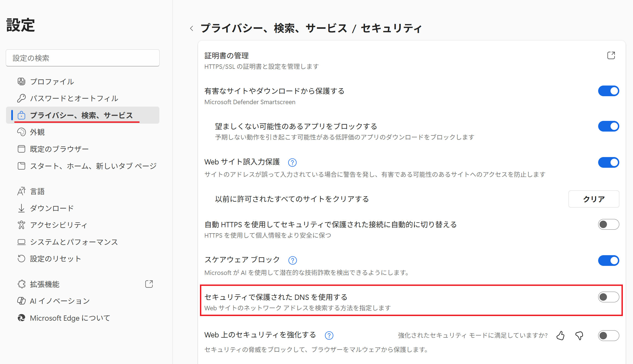Open プロファイル settings in sidebar
This screenshot has height=364, width=633.
click(52, 81)
